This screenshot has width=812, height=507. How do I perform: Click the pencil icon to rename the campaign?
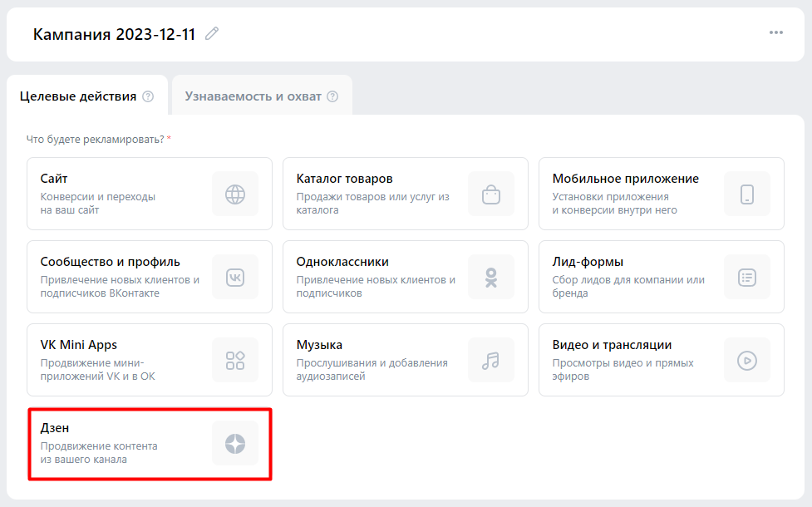click(x=212, y=34)
